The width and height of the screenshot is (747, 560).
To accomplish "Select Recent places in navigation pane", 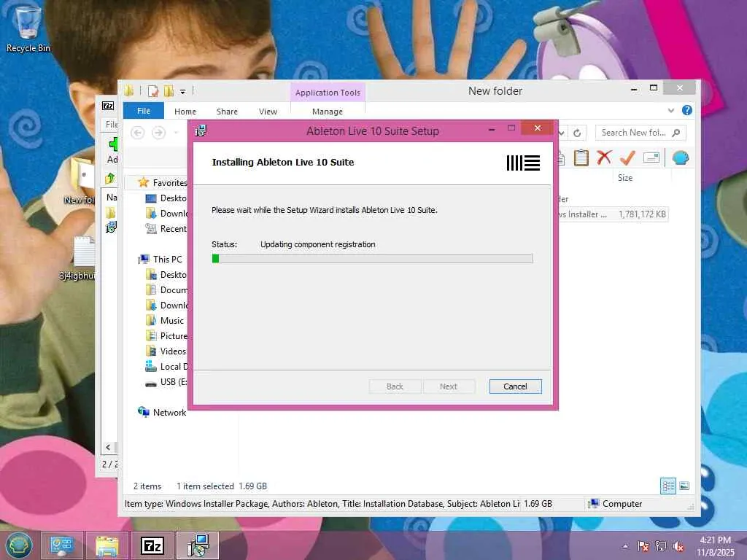I will click(166, 228).
